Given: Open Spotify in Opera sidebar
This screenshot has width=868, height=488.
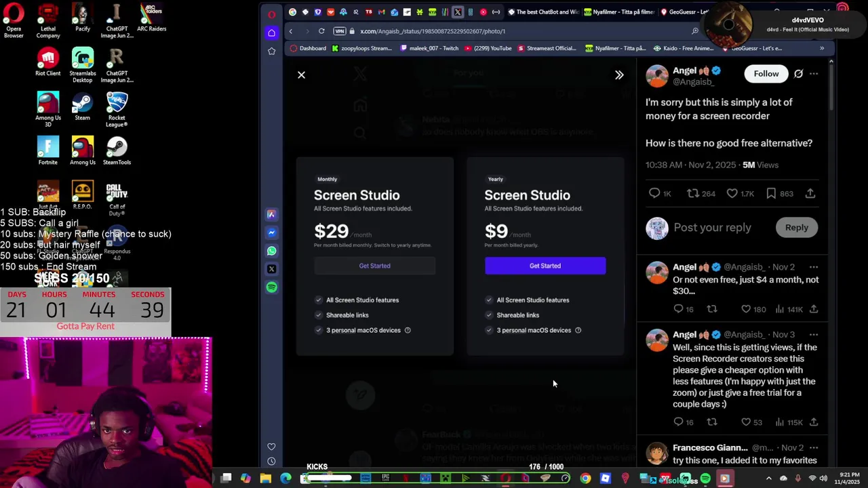Looking at the screenshot, I should click(x=271, y=287).
